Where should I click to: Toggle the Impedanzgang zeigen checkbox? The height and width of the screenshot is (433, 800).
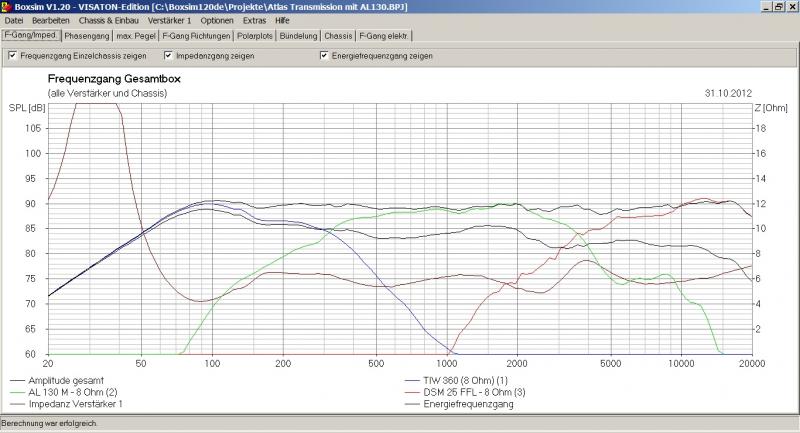point(168,56)
